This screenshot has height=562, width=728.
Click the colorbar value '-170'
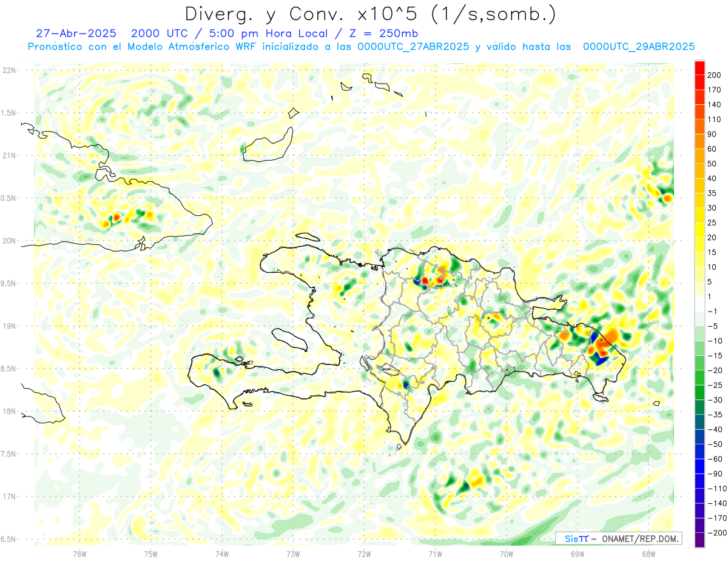pos(717,518)
